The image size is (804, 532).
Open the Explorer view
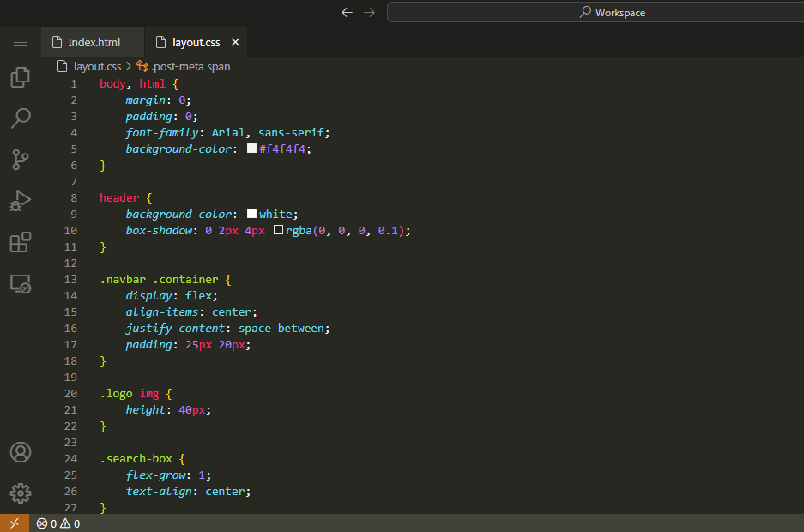tap(21, 77)
